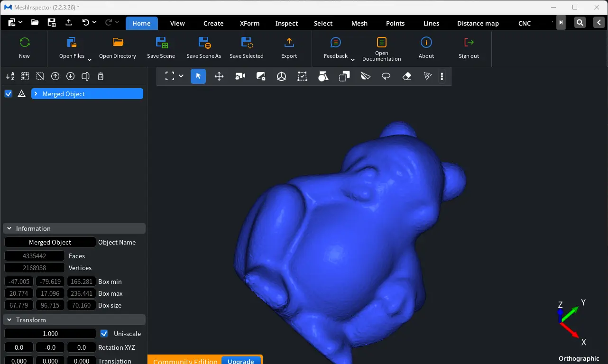608x364 pixels.
Task: Disable the Uni-scale checkbox
Action: pyautogui.click(x=104, y=334)
